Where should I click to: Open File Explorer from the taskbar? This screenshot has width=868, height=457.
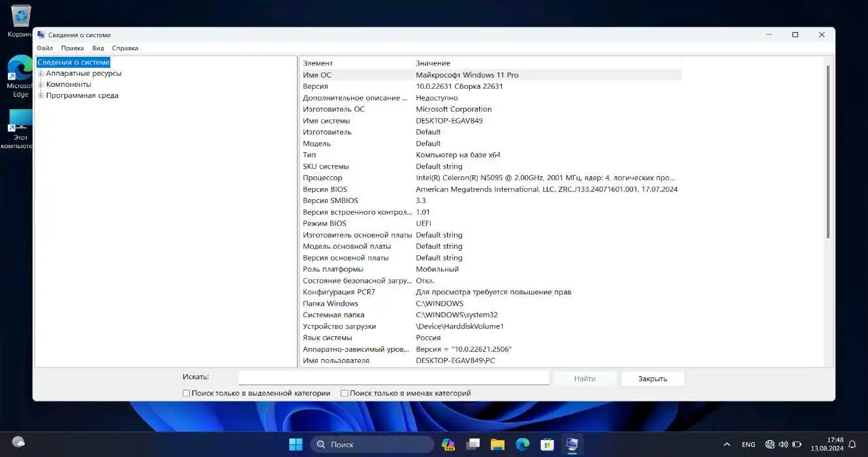click(x=498, y=445)
